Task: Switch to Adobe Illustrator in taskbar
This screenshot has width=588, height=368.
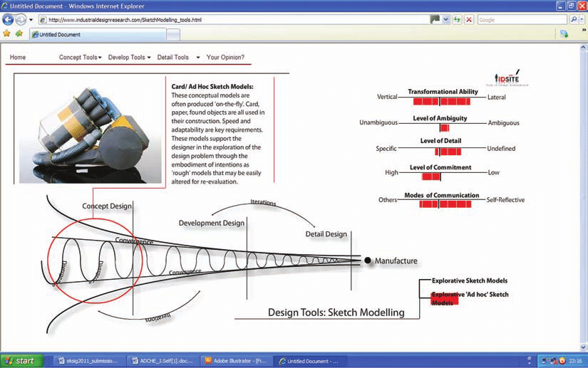Action: tap(235, 361)
